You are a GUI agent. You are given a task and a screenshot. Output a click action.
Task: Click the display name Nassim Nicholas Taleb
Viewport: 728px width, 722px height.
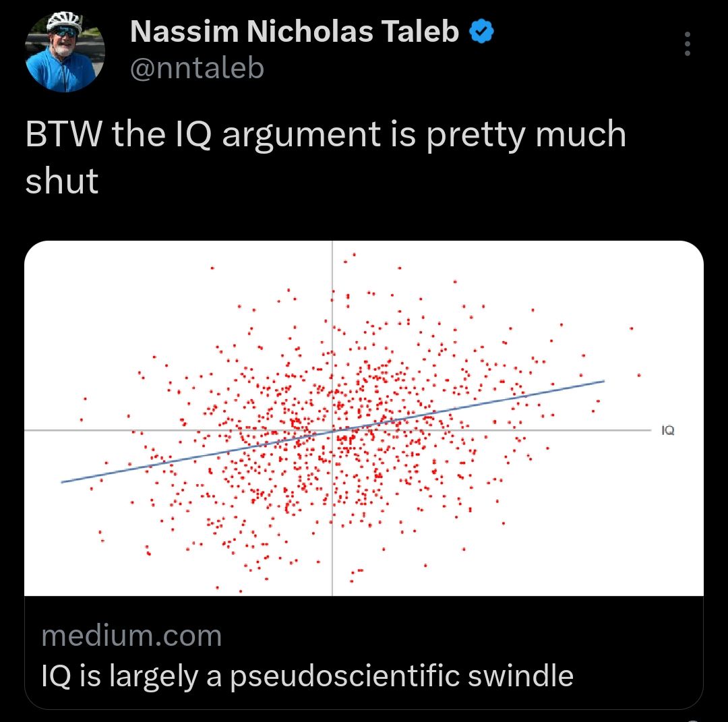(x=295, y=32)
